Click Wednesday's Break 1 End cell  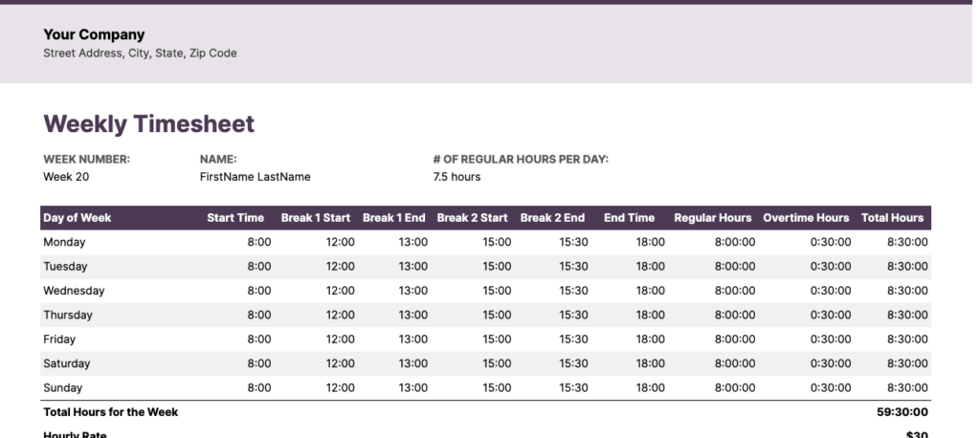pyautogui.click(x=413, y=291)
